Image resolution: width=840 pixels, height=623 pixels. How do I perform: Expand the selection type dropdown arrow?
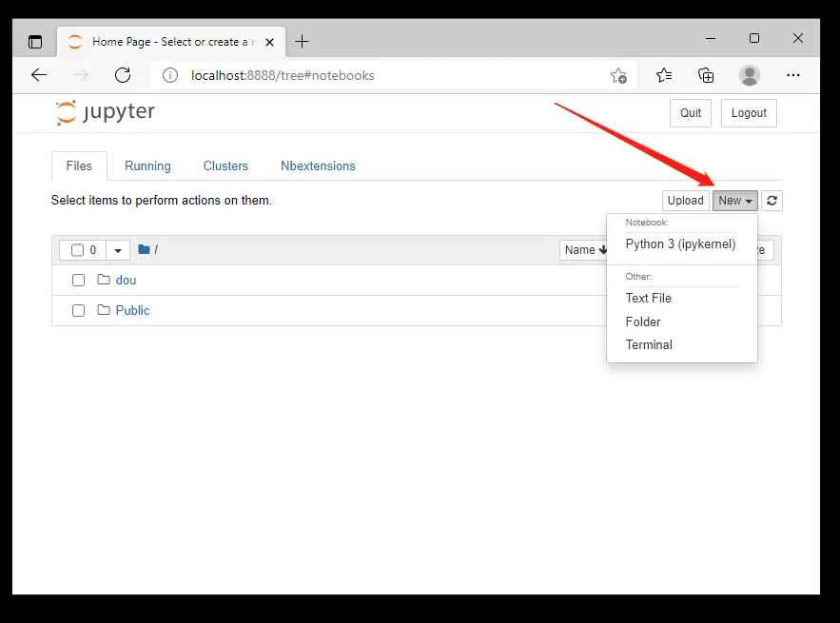pos(118,250)
